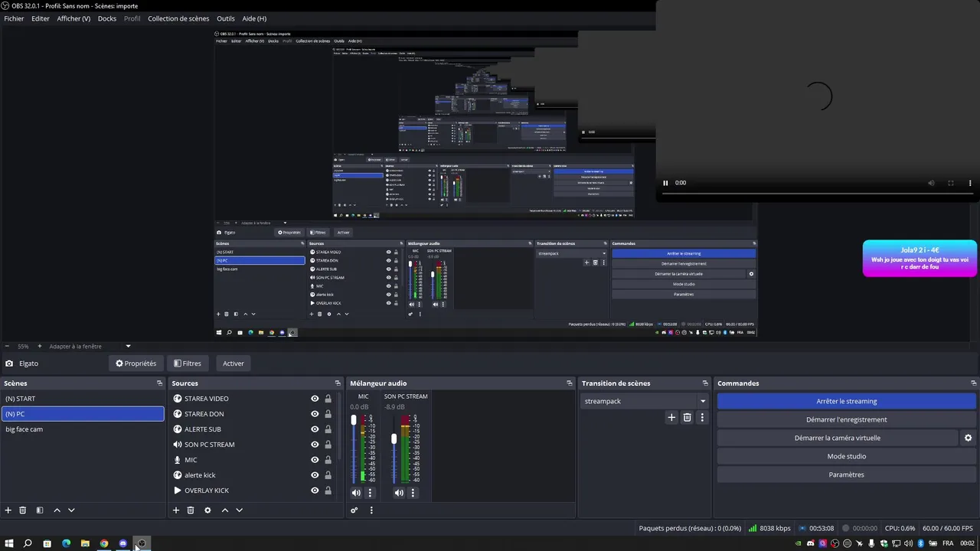
Task: Open the Fichier menu
Action: coord(14,18)
